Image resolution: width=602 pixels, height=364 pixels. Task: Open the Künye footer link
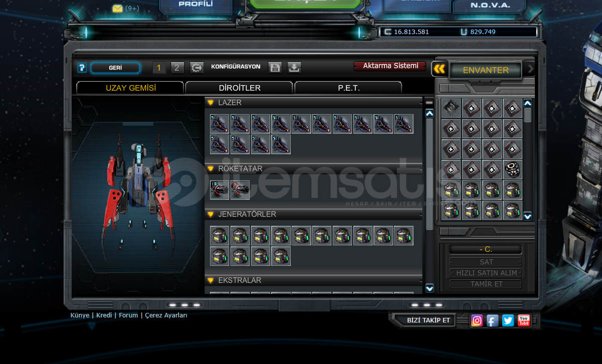click(80, 315)
